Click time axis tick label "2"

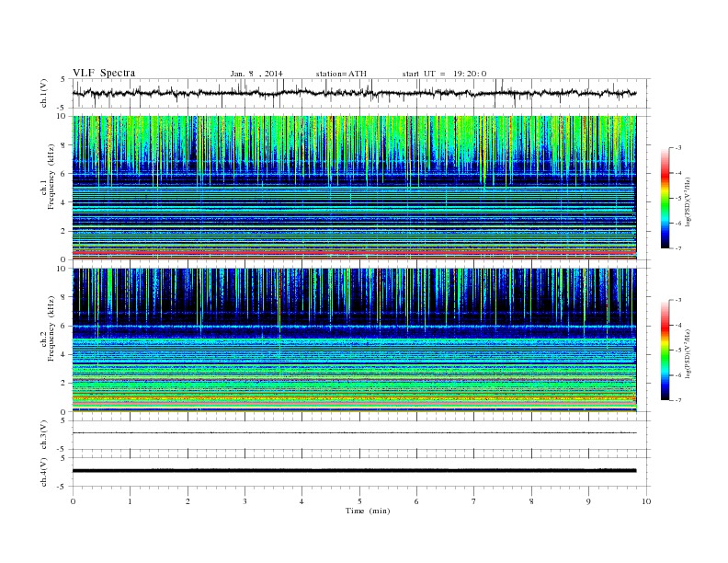[x=188, y=501]
